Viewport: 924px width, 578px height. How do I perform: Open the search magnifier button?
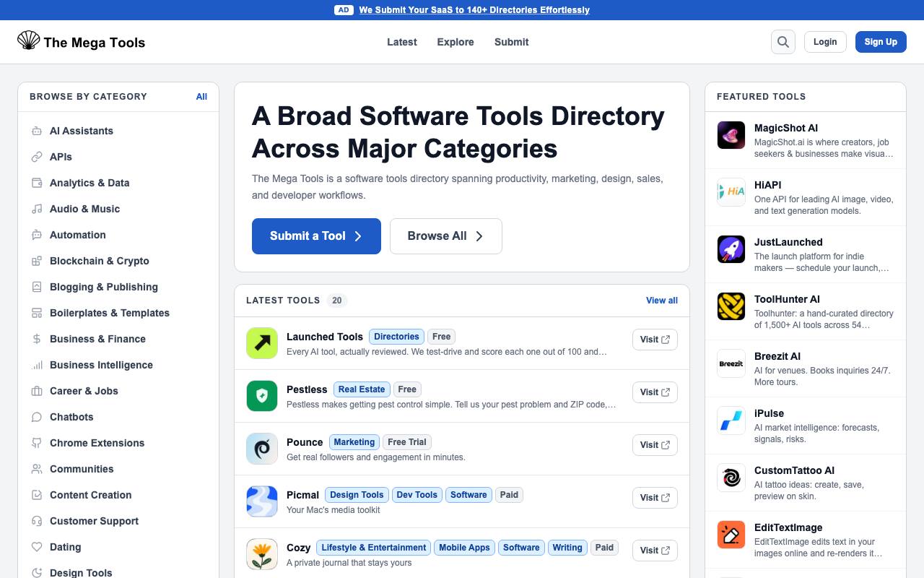[x=783, y=42]
